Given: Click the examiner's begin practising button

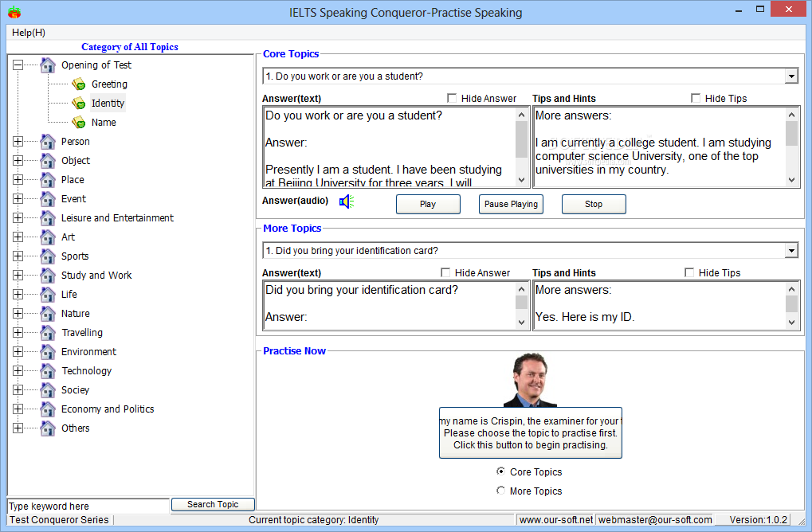Looking at the screenshot, I should [530, 432].
